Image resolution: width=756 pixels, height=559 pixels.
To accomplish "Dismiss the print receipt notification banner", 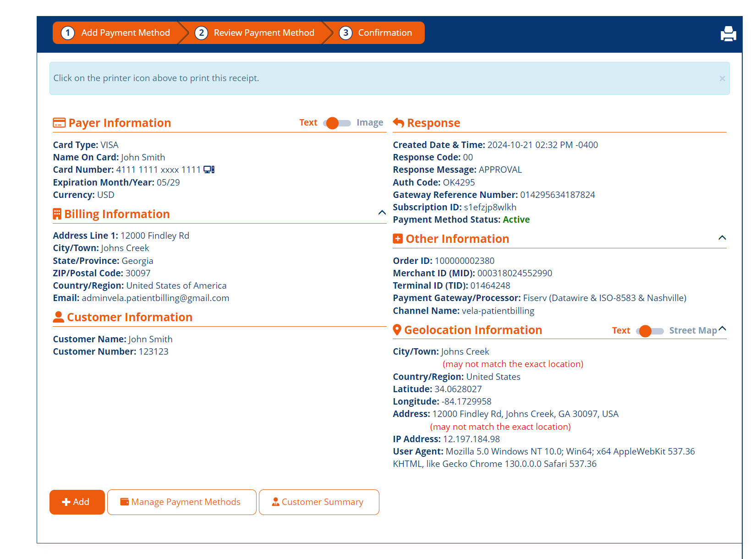I will coord(722,79).
